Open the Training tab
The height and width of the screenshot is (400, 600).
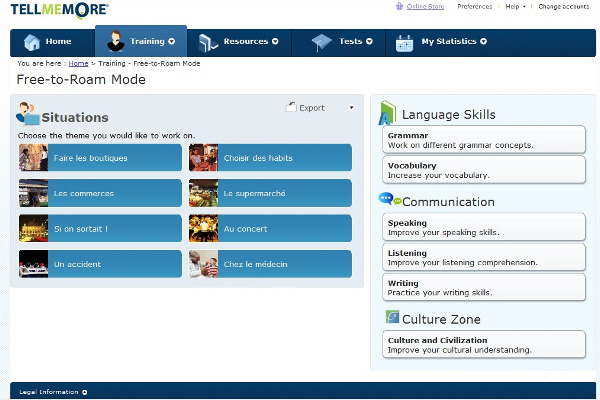tap(141, 41)
